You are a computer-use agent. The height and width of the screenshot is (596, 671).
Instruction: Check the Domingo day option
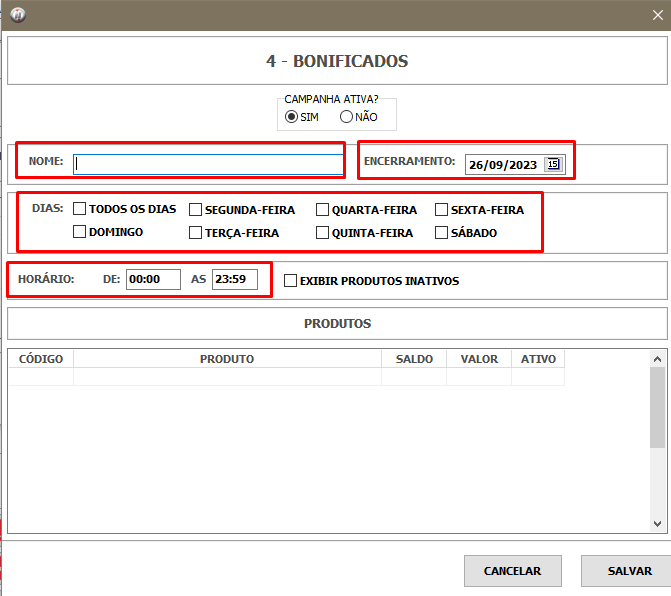click(80, 233)
